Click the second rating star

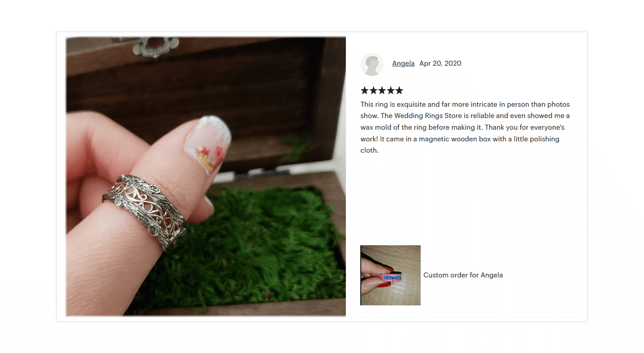point(373,91)
